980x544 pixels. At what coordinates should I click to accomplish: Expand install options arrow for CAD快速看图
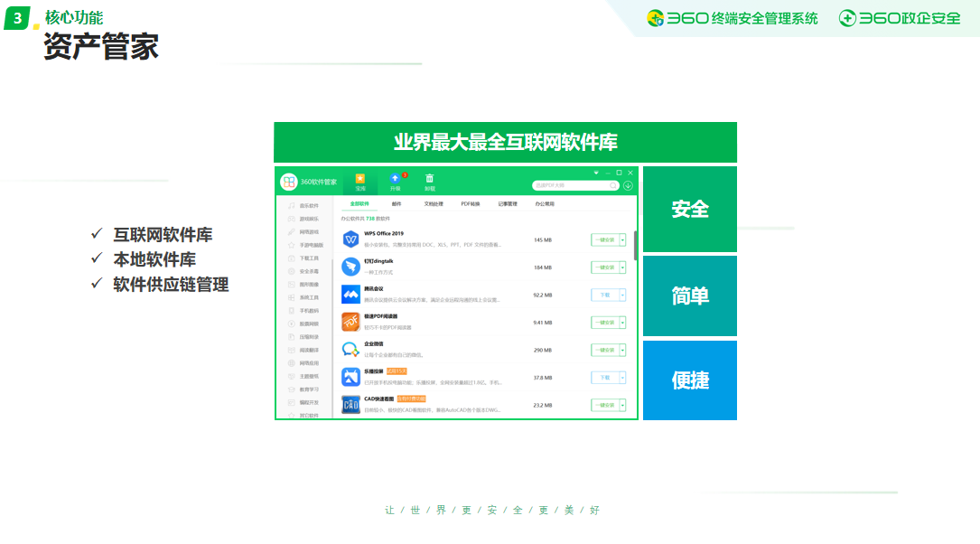coord(622,405)
